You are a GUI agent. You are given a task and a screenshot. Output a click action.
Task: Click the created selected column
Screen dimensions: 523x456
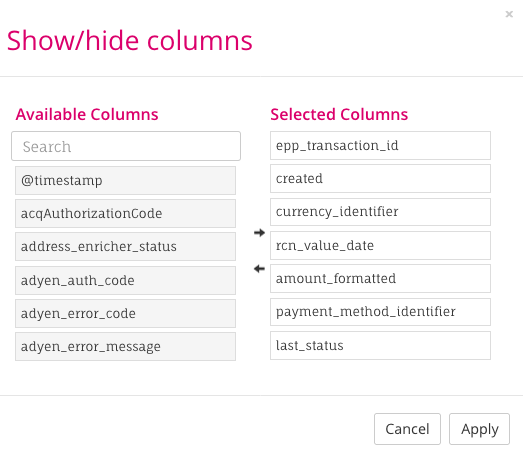[380, 178]
